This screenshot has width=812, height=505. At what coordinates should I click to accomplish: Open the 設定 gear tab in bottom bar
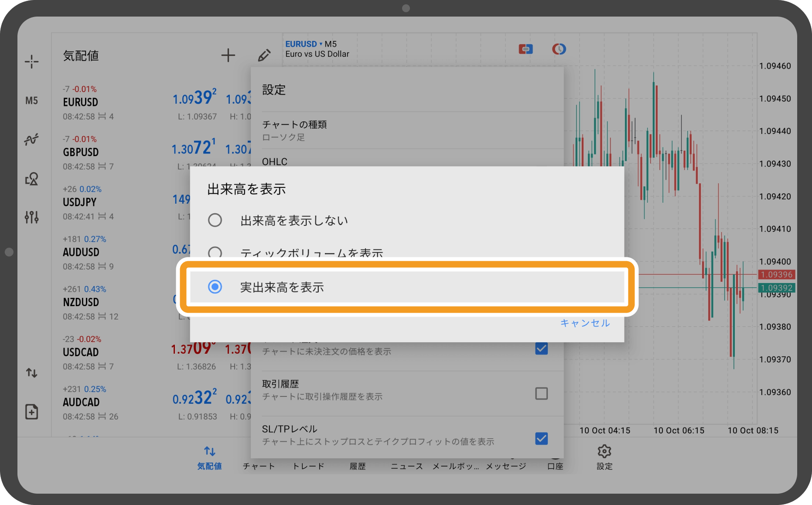click(x=604, y=457)
